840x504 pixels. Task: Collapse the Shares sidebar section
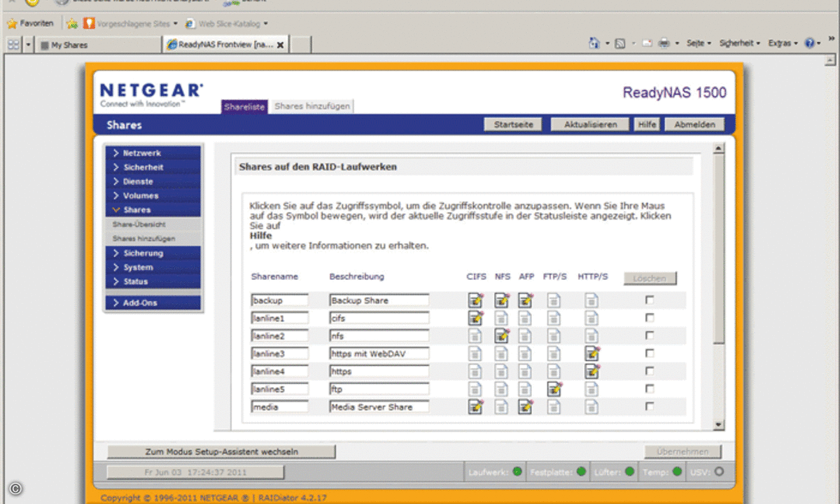tap(153, 210)
